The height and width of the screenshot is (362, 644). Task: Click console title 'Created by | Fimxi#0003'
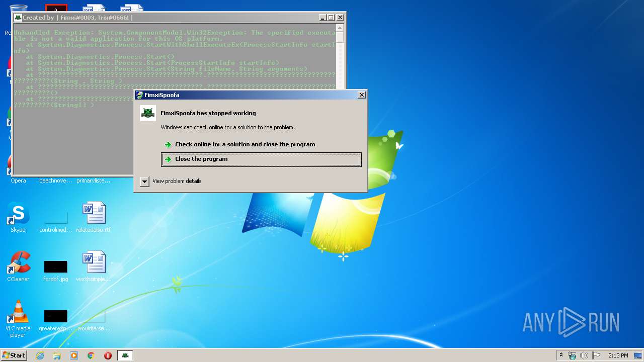(77, 18)
